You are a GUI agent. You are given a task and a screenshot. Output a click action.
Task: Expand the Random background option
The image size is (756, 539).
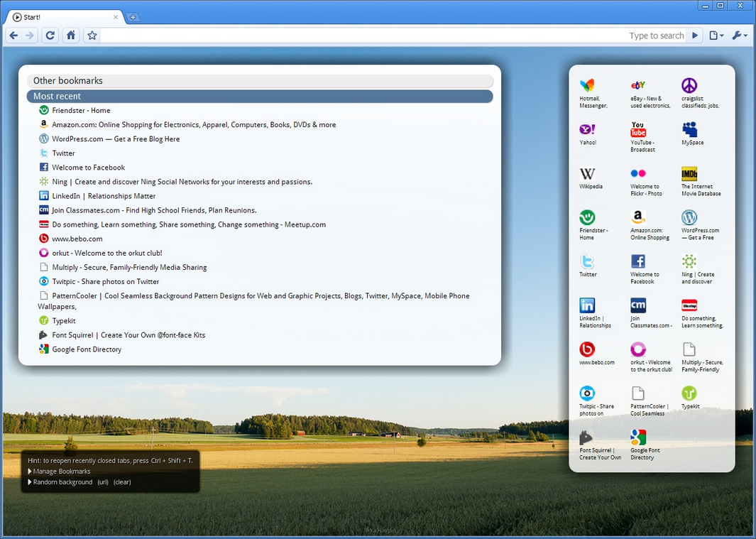point(60,482)
